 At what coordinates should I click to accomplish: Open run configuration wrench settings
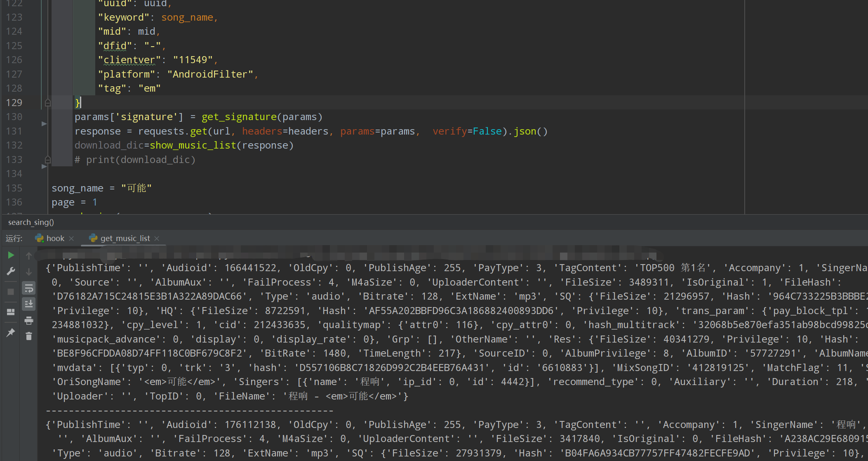[11, 271]
